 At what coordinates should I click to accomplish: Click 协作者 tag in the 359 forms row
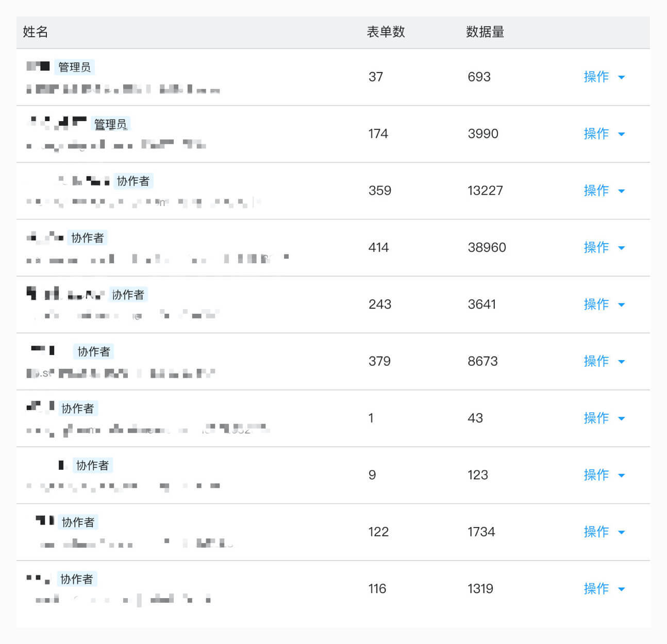[133, 181]
